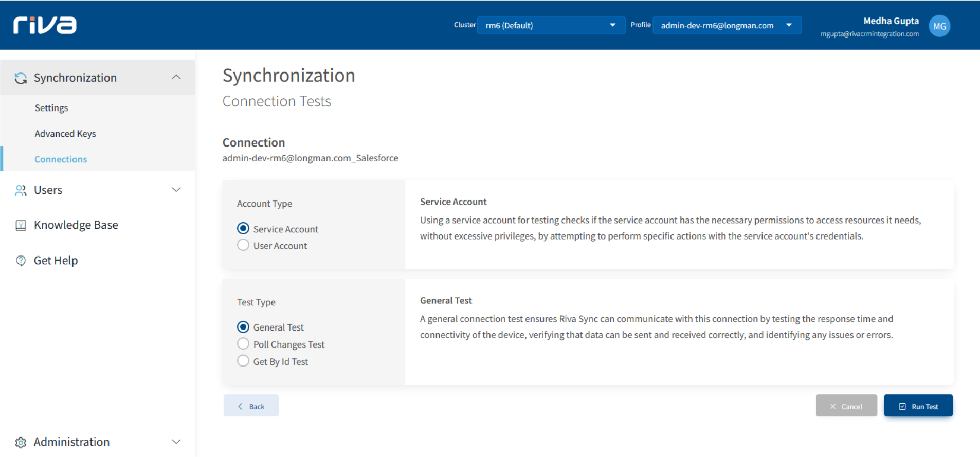Viewport: 980px width, 457px height.
Task: Click the Knowledge Base book icon
Action: coord(21,225)
